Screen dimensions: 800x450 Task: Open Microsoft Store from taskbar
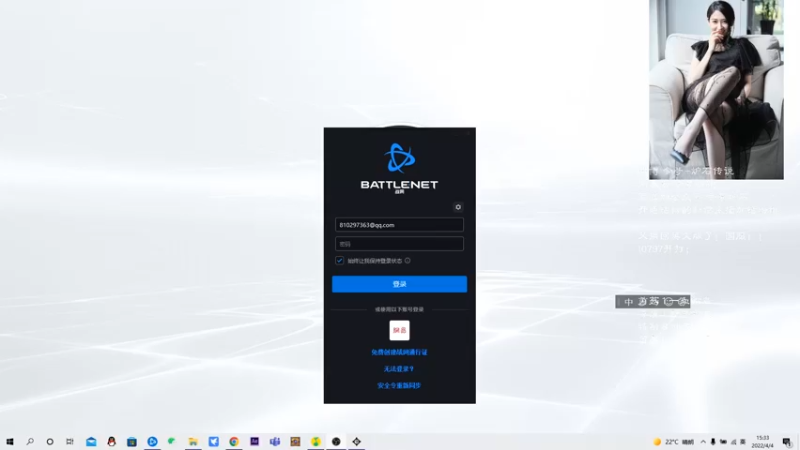coord(132,441)
